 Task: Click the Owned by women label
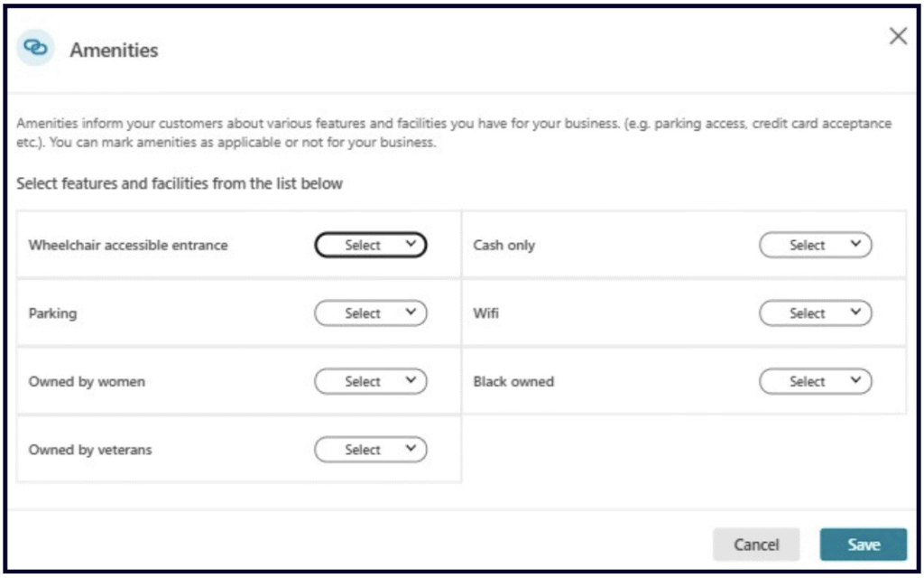(x=87, y=382)
